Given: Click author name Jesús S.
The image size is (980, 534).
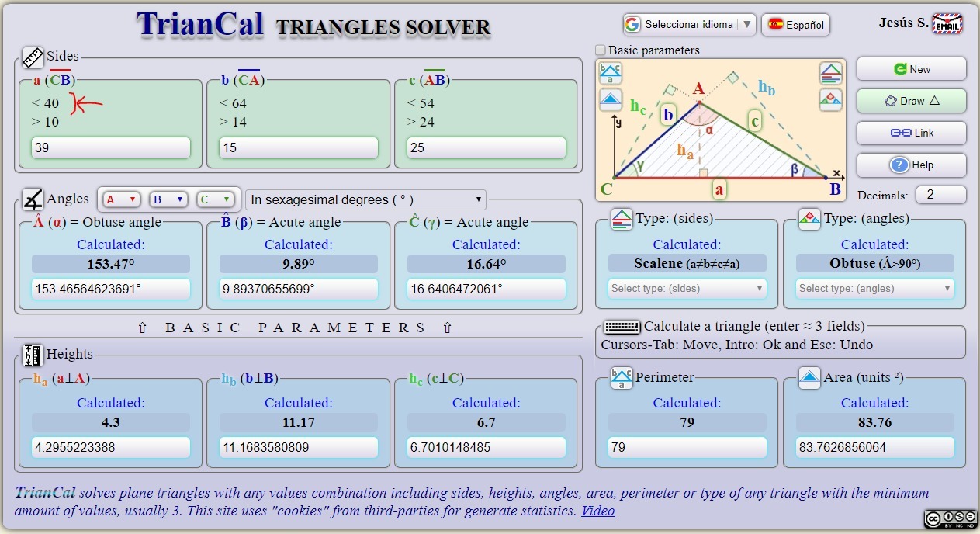Looking at the screenshot, I should click(x=903, y=23).
